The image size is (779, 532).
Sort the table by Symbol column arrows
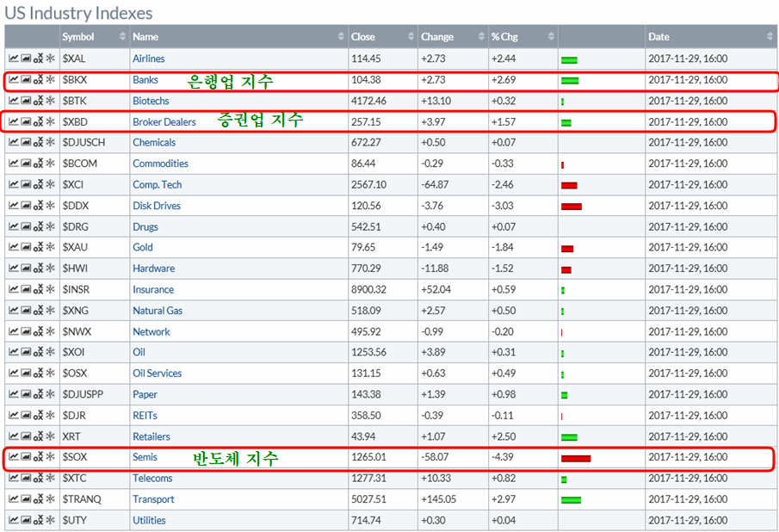[122, 37]
